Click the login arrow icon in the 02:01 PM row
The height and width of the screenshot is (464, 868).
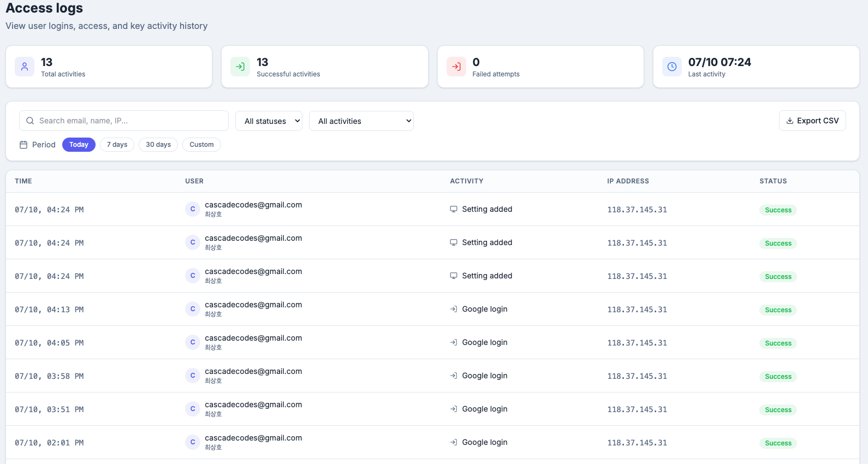454,442
